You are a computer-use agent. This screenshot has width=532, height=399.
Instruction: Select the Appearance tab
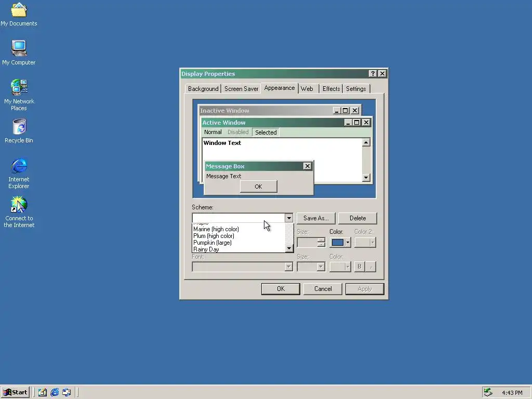[x=279, y=88]
